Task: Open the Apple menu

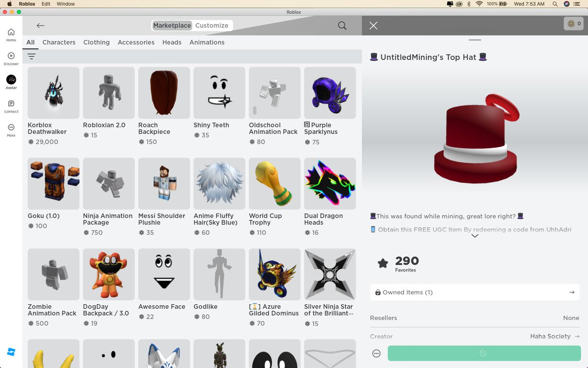Action: tap(9, 4)
